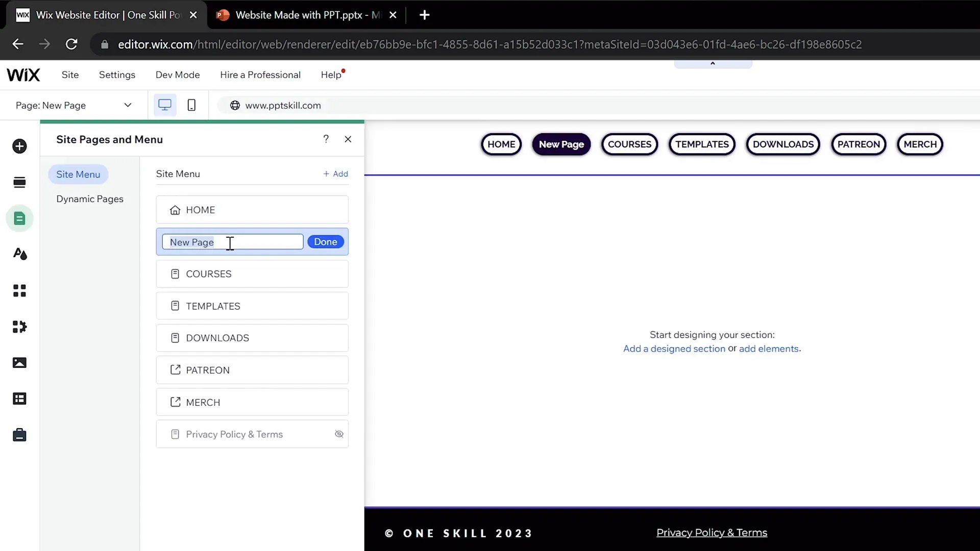Open the Add Section sidebar icon

click(x=19, y=182)
